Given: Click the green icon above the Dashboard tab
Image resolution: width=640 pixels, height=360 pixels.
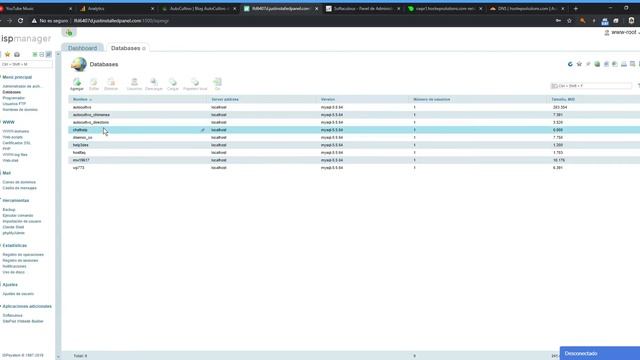Looking at the screenshot, I should [69, 33].
